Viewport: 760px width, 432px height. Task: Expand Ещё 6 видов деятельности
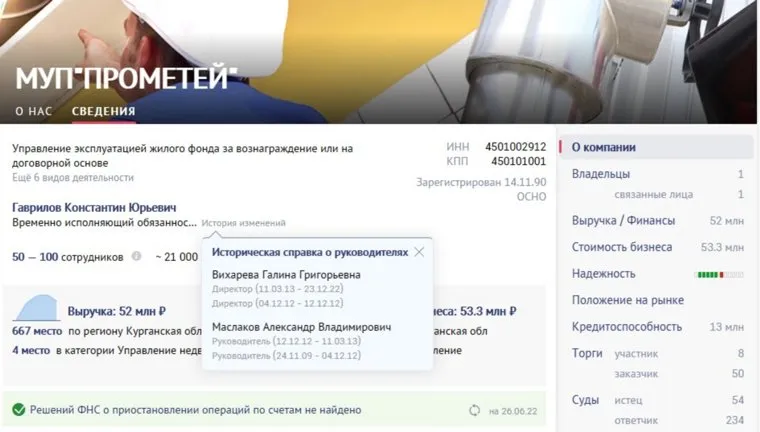(73, 178)
